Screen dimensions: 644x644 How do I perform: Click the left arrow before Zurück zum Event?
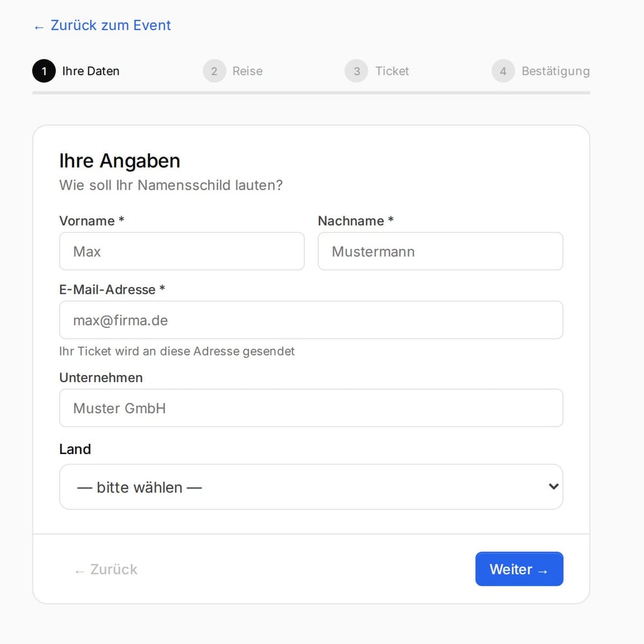pos(39,28)
